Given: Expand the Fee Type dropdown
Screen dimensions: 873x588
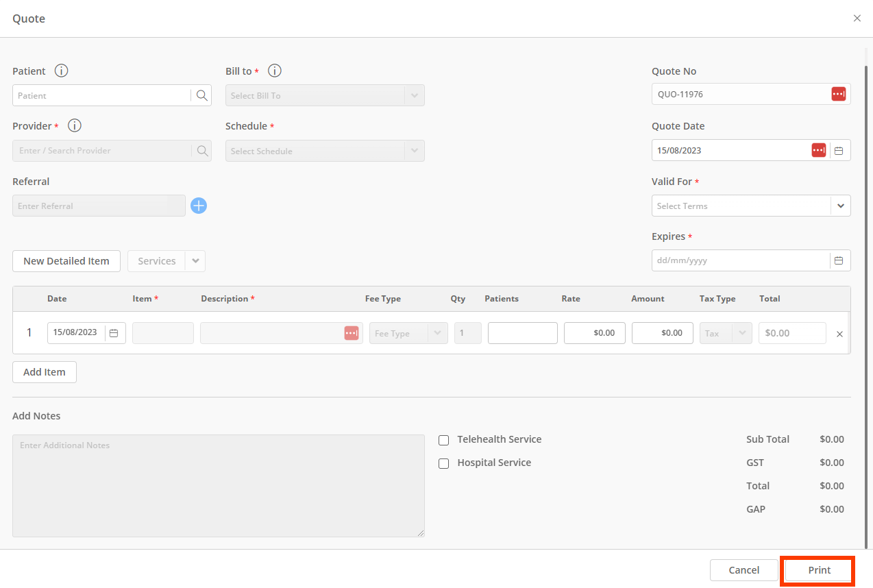Looking at the screenshot, I should point(438,333).
